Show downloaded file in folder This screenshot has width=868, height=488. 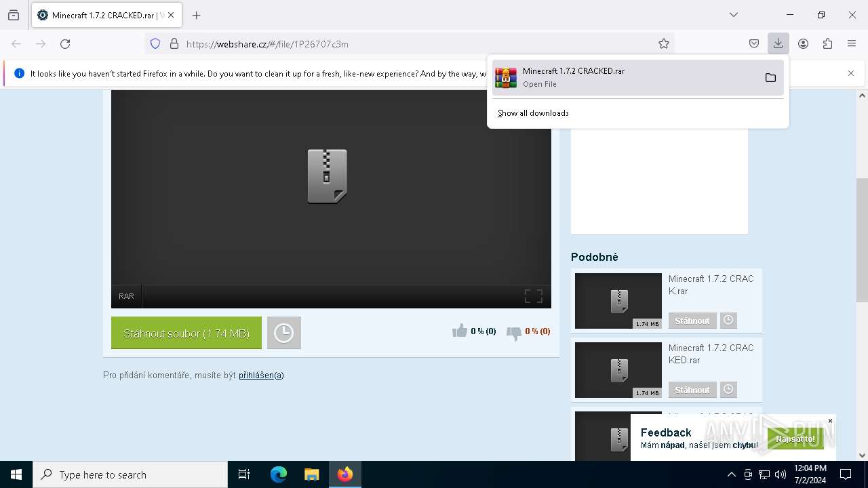(x=770, y=77)
